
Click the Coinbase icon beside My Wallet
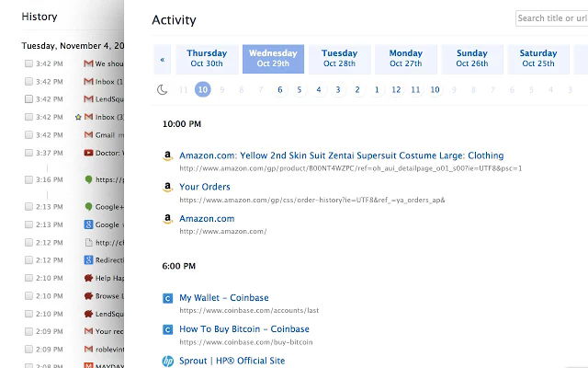(x=167, y=298)
